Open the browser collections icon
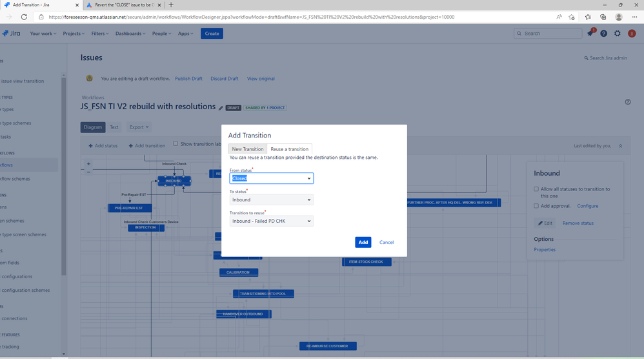The width and height of the screenshot is (644, 359). 603,17
